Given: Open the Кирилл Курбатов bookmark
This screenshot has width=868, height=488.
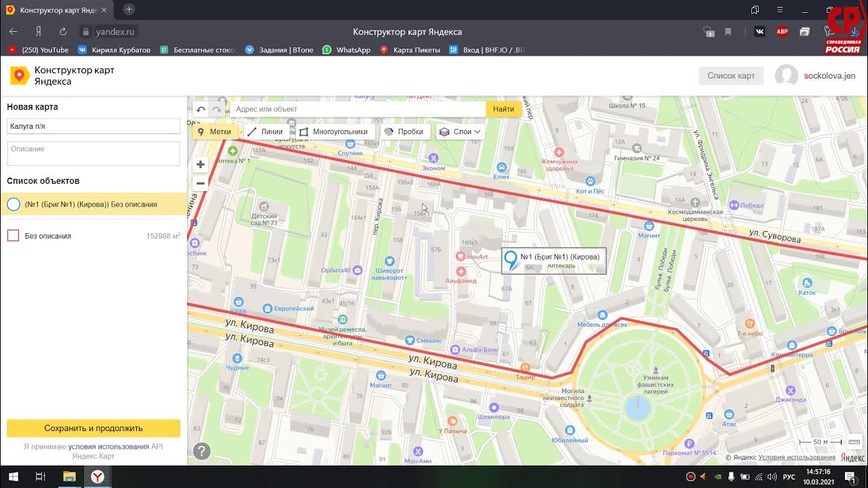Looking at the screenshot, I should point(114,50).
